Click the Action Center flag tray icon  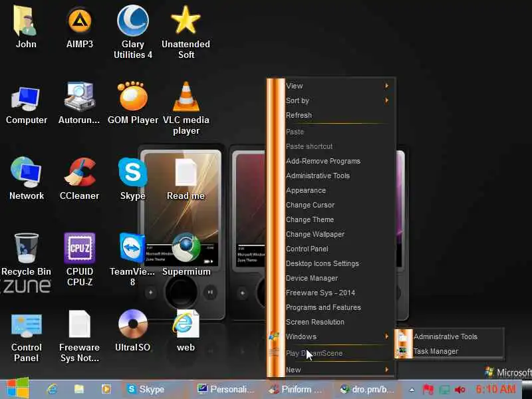428,390
